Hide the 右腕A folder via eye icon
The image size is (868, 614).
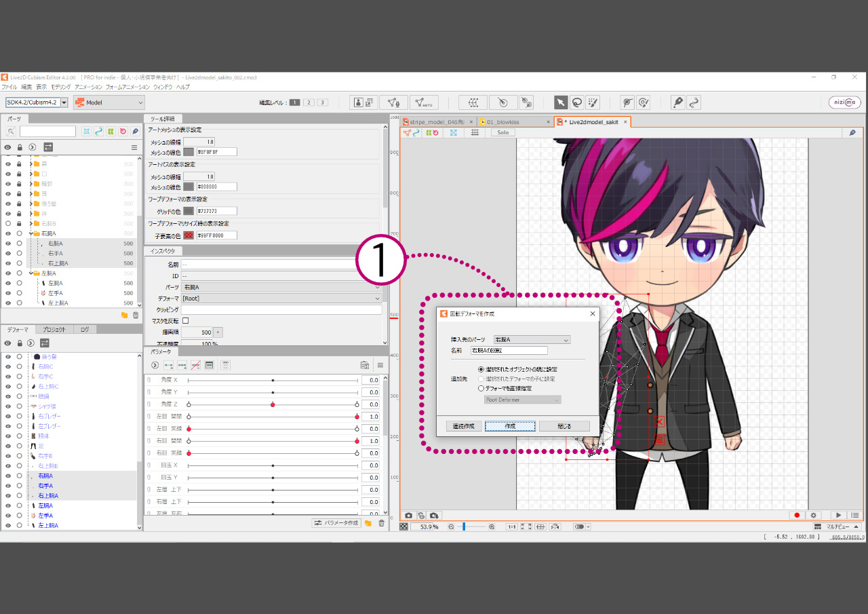tap(8, 233)
